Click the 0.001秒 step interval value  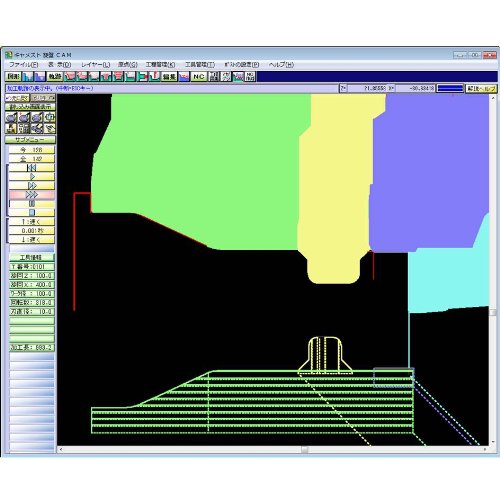coord(32,231)
